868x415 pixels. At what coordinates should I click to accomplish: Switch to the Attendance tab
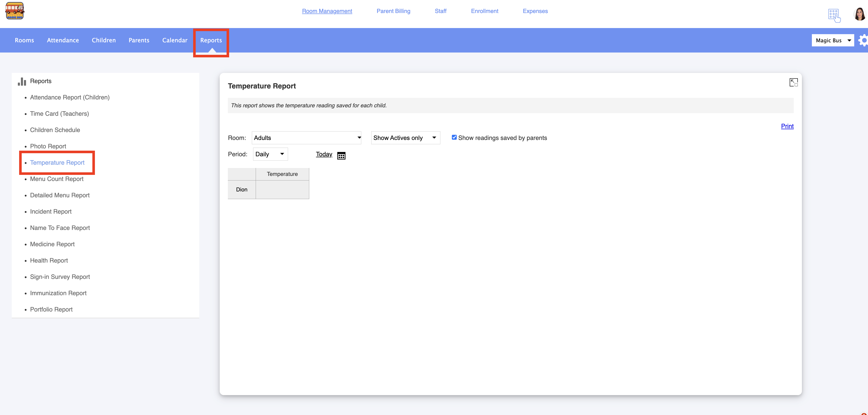(x=63, y=40)
